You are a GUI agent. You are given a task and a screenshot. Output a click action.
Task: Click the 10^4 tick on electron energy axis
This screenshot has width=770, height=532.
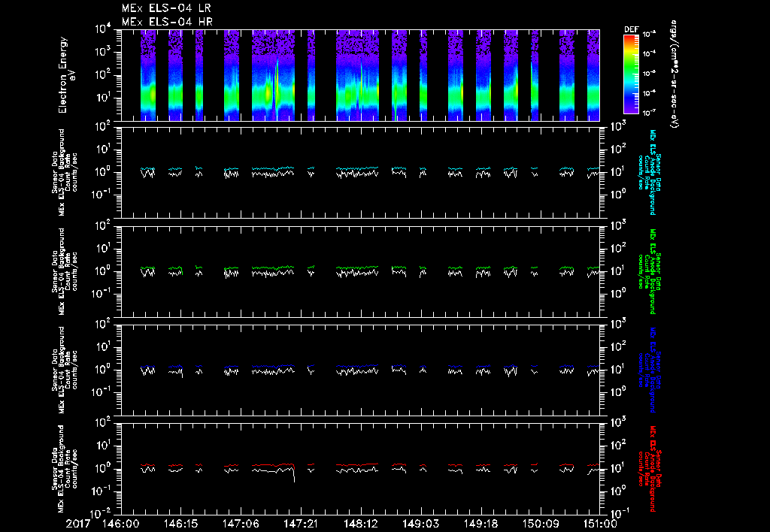(x=103, y=29)
